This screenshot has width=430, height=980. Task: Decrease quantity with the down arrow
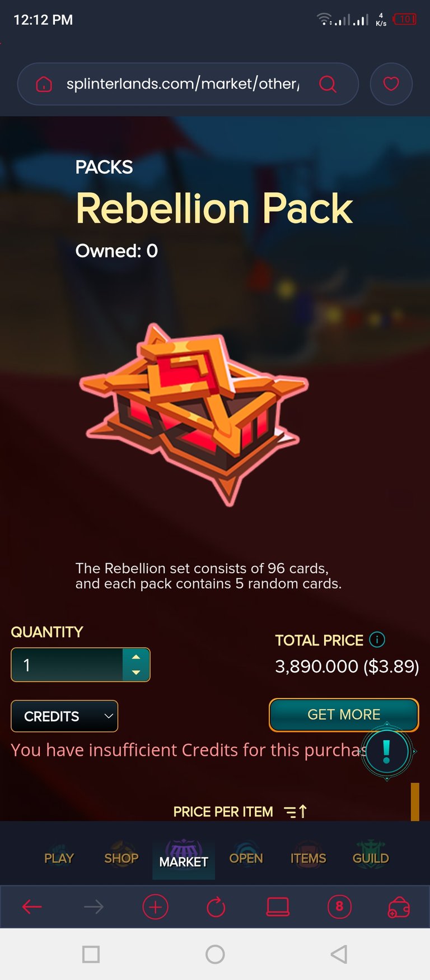pos(136,672)
